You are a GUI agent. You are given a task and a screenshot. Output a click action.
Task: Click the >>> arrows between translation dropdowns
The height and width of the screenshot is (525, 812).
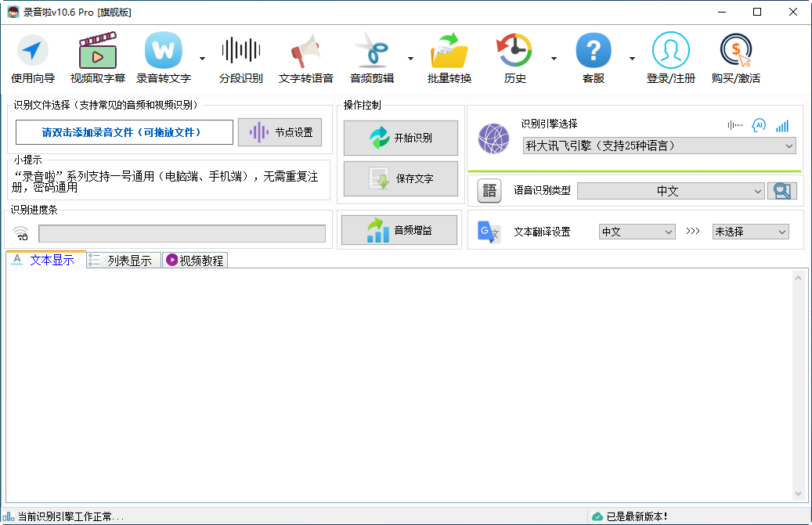693,231
